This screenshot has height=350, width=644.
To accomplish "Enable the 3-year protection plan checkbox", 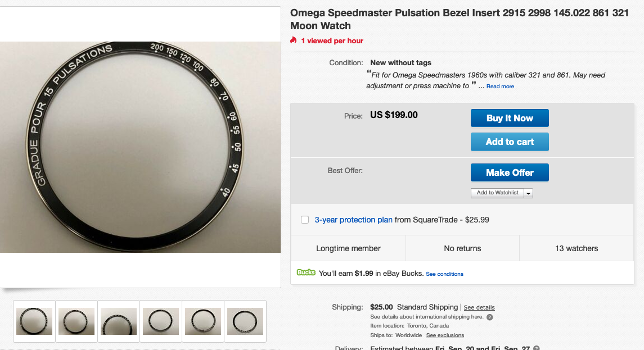I will pyautogui.click(x=305, y=220).
